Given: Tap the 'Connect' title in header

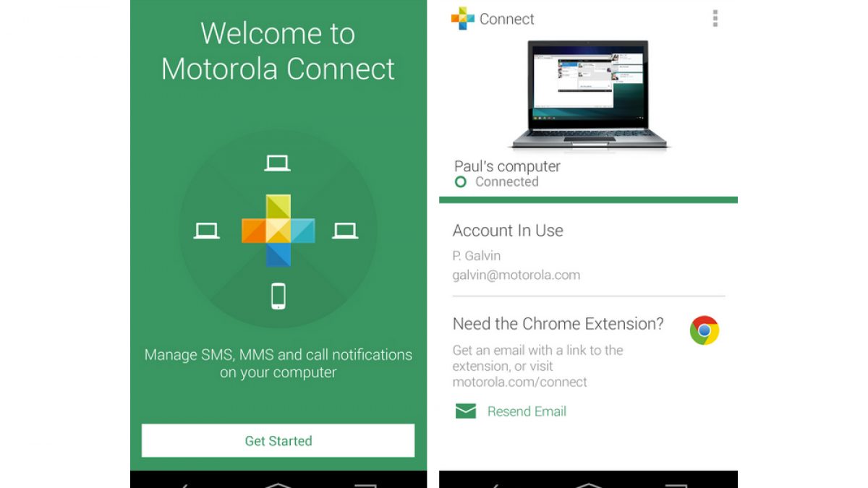Looking at the screenshot, I should (507, 19).
